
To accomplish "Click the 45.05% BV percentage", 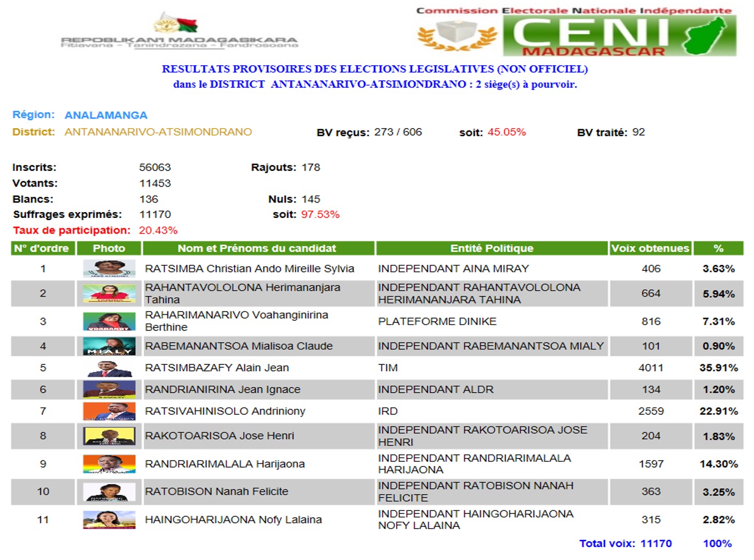I will tap(506, 132).
